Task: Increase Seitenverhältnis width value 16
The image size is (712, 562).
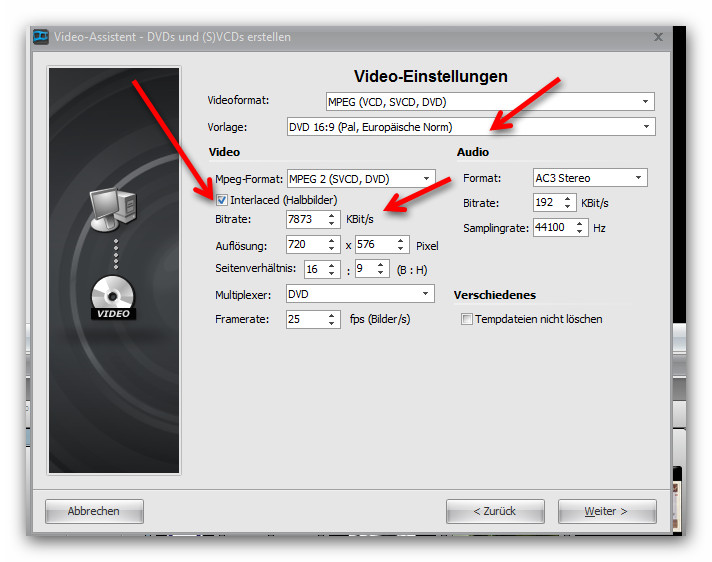Action: pyautogui.click(x=331, y=265)
